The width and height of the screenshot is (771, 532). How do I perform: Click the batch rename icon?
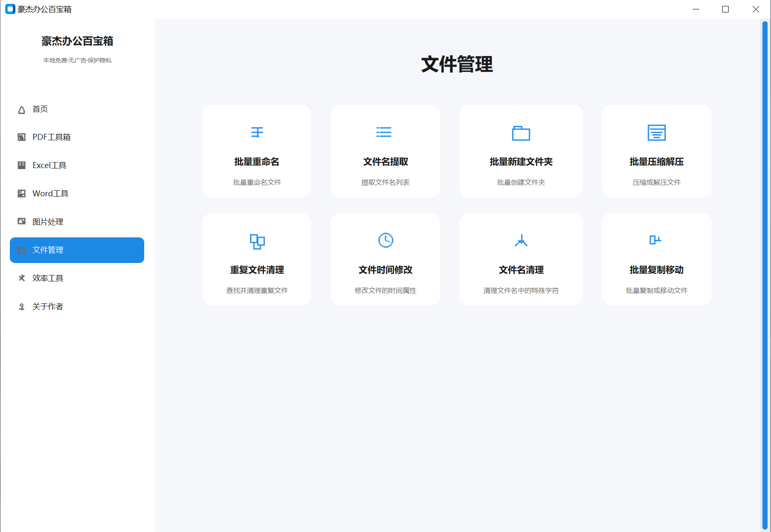(257, 132)
